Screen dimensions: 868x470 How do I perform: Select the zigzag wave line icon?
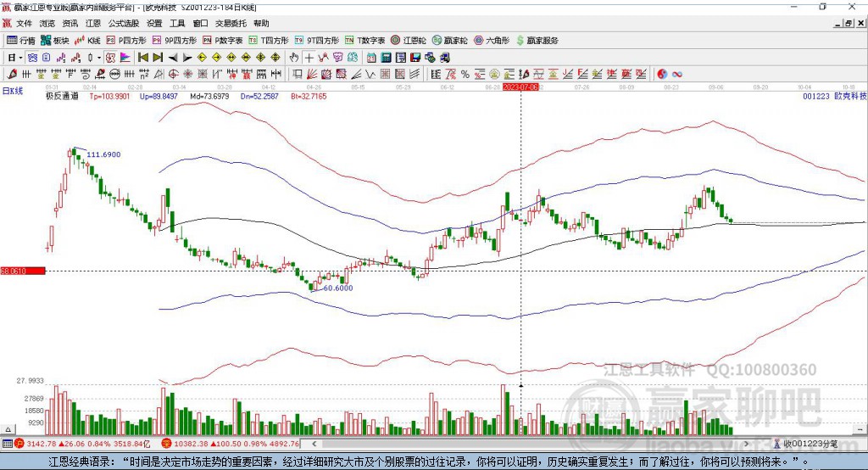(370, 74)
